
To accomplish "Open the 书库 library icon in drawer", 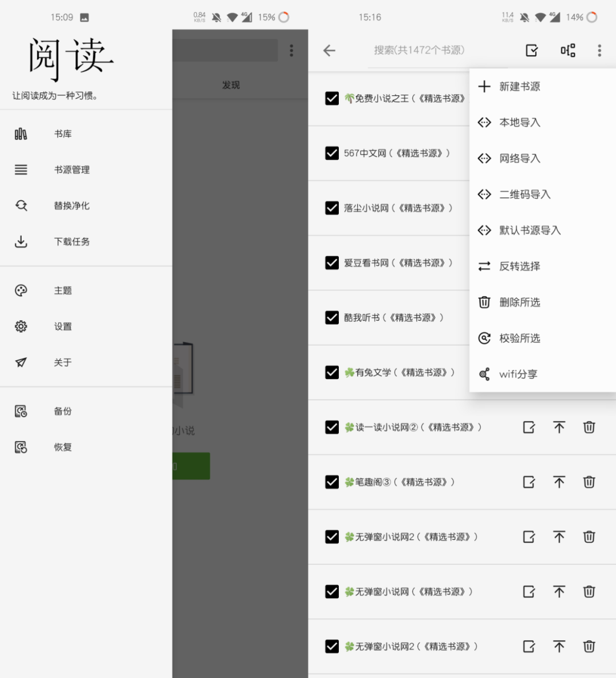I will tap(21, 134).
